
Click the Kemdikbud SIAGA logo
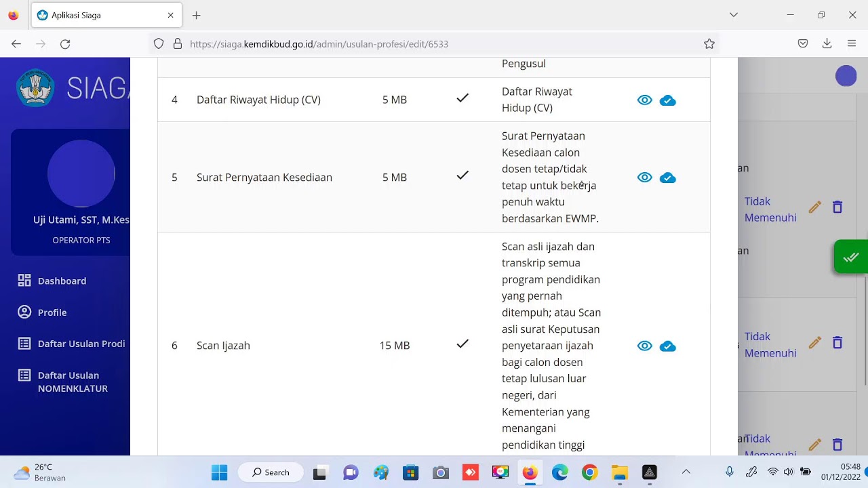coord(35,87)
